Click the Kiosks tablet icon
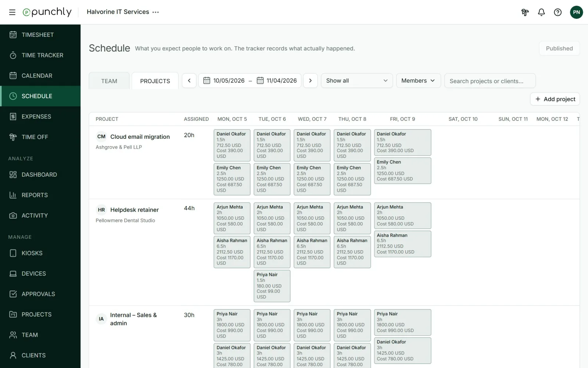 [13, 253]
